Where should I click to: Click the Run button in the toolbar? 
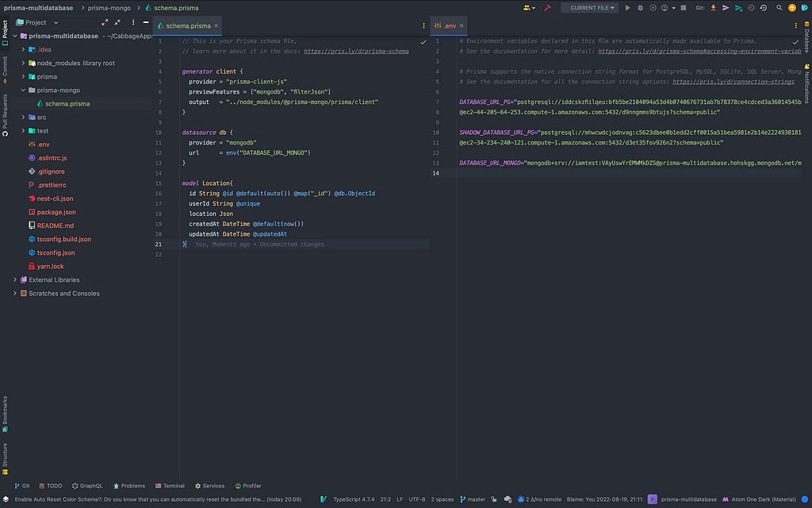tap(628, 8)
